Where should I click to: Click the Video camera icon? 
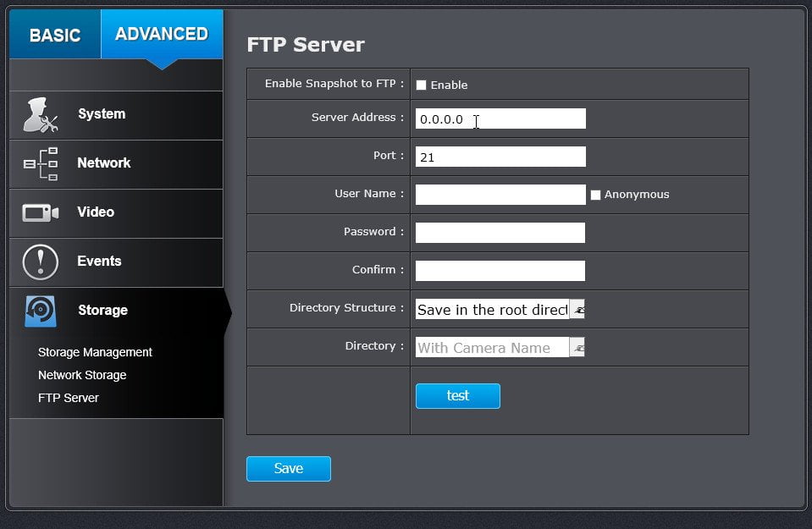[x=41, y=212]
